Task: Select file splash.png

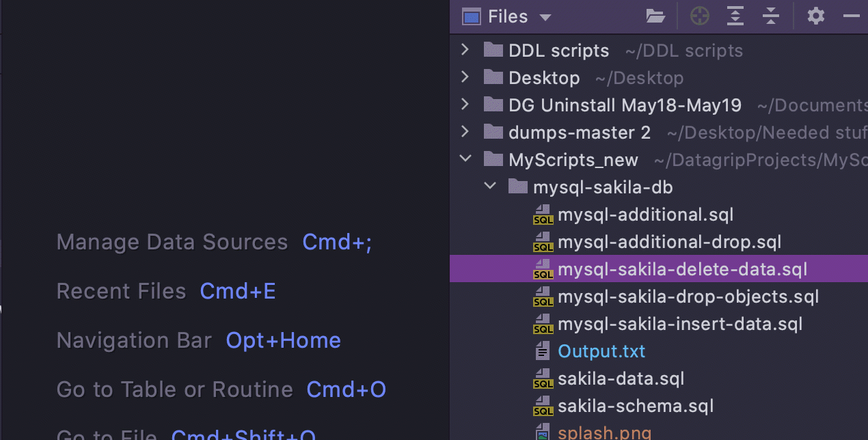Action: tap(659, 430)
